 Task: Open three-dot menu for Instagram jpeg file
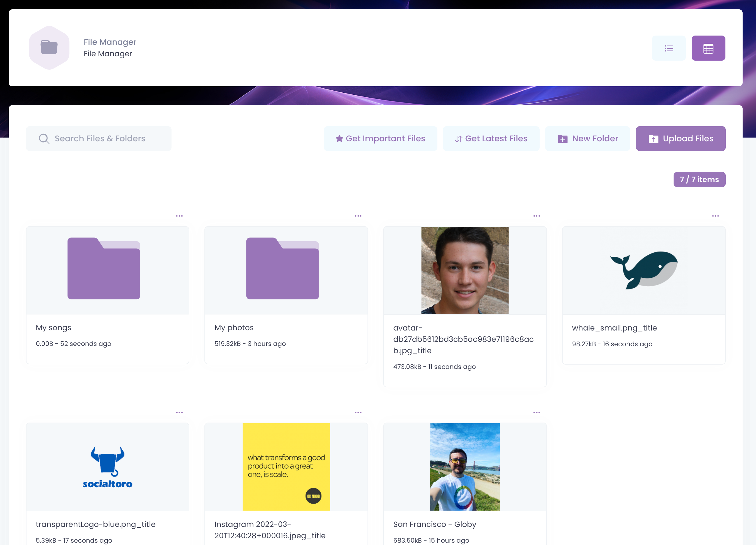(x=358, y=413)
